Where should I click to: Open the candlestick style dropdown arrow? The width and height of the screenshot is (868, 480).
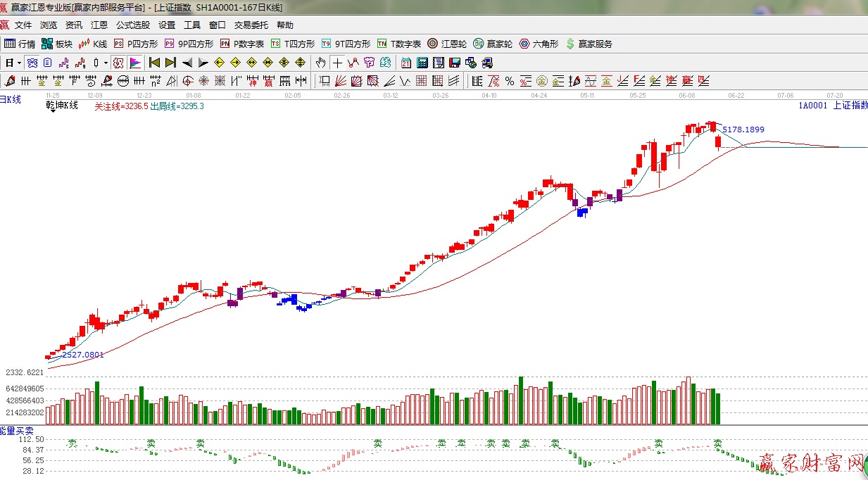coord(106,63)
